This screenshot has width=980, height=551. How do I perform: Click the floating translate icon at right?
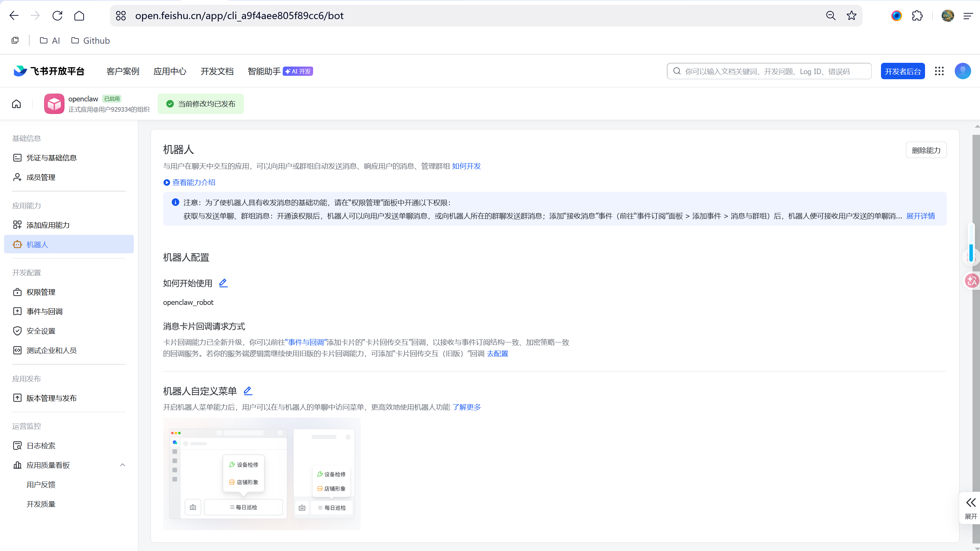tap(972, 281)
